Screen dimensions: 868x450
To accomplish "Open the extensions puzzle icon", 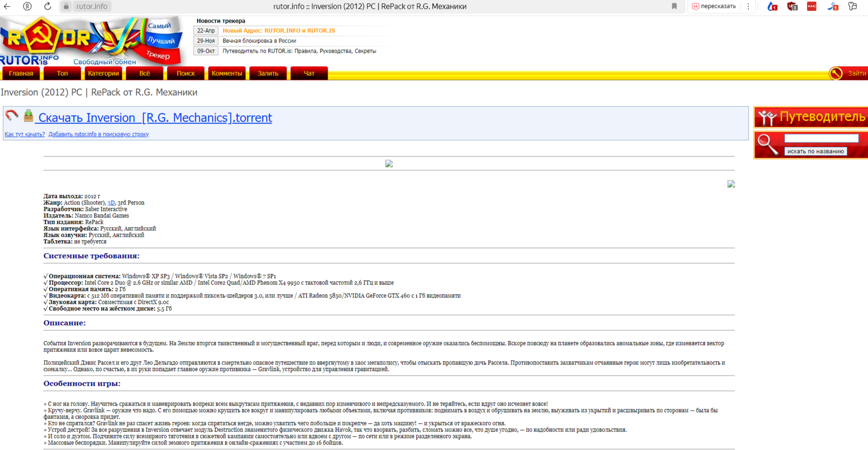I will [853, 6].
